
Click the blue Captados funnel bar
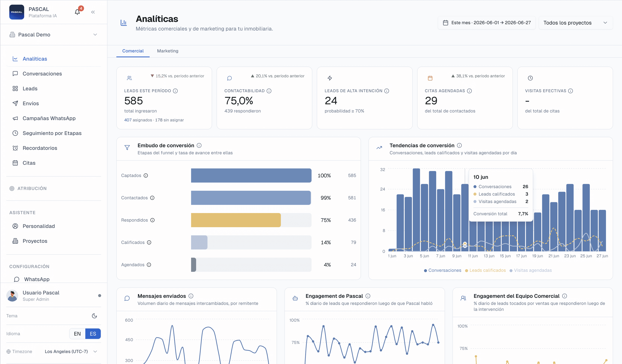(251, 175)
